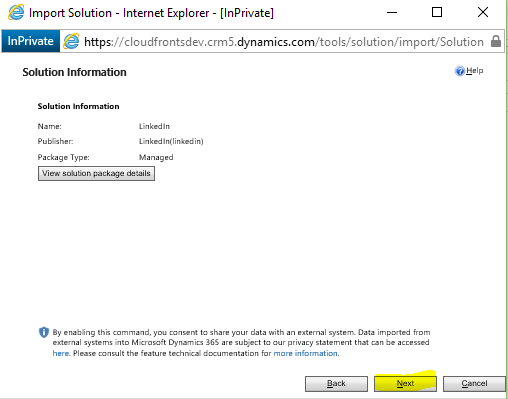This screenshot has width=508, height=399.
Task: Close the Import Solution window
Action: 483,12
